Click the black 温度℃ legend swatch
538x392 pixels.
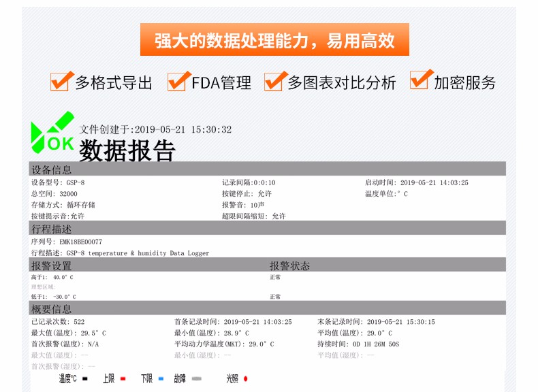(x=85, y=378)
